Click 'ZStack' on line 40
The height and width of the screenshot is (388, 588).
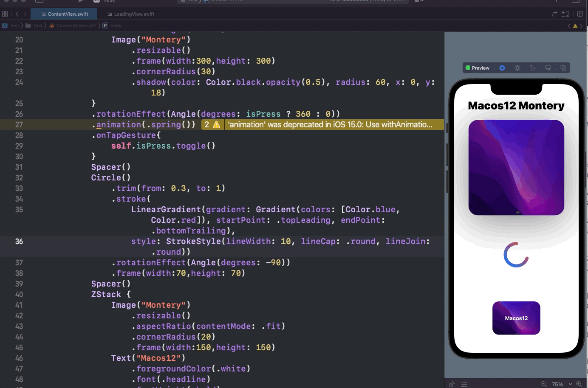click(106, 294)
